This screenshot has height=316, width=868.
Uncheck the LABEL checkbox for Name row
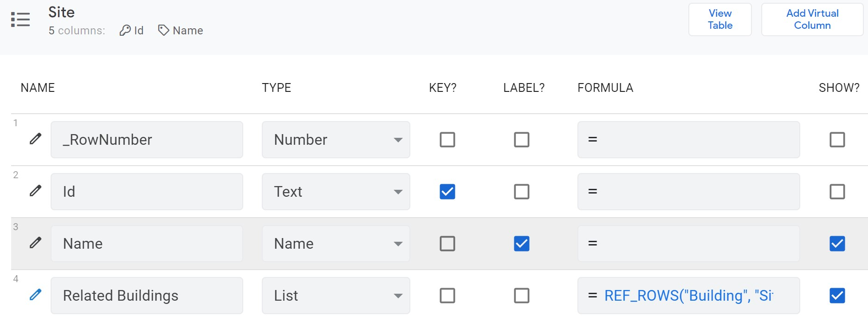[521, 244]
